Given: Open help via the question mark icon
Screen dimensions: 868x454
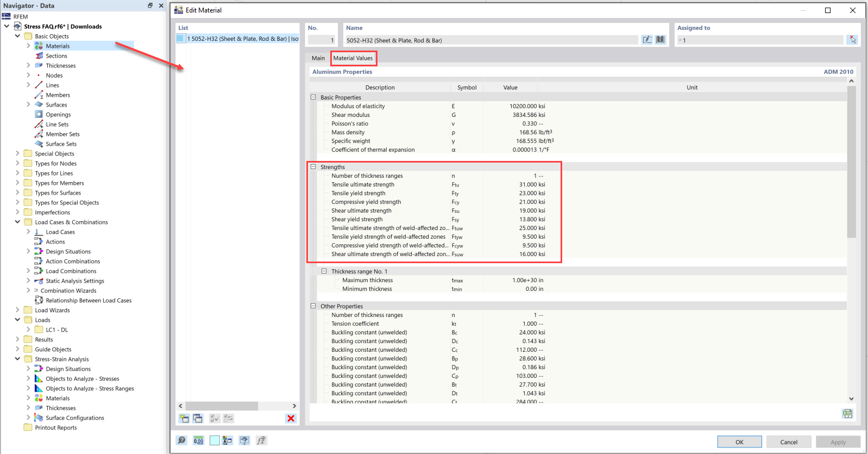Looking at the screenshot, I should pyautogui.click(x=182, y=440).
